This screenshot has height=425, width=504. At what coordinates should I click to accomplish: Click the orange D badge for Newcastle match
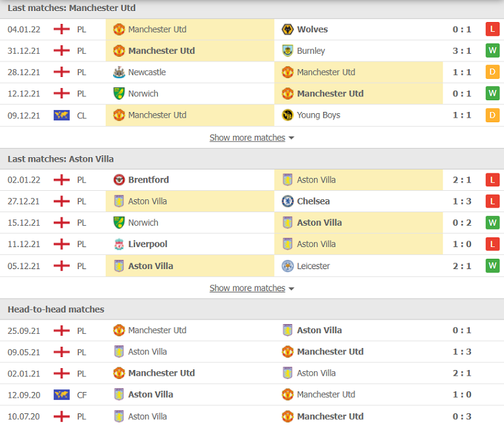click(x=492, y=72)
